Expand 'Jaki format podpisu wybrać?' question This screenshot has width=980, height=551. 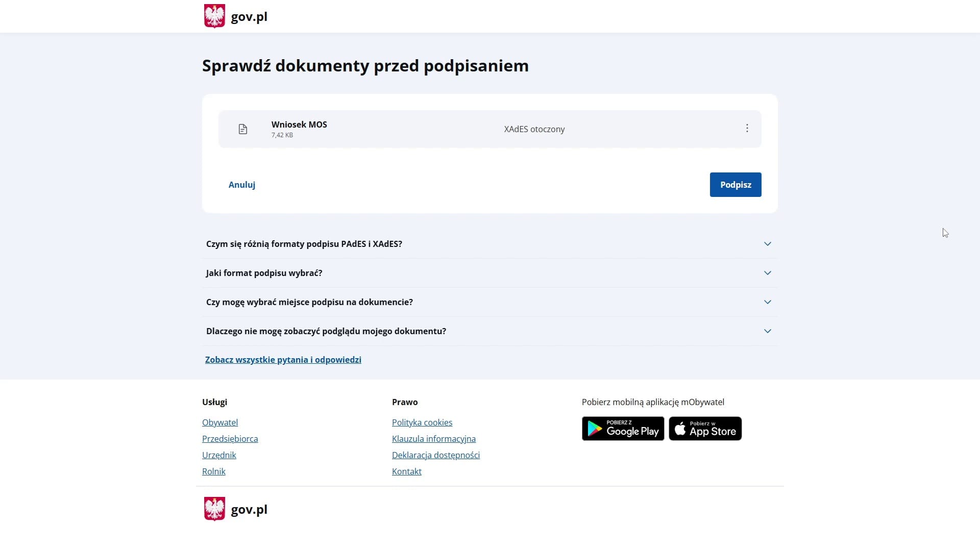[490, 273]
